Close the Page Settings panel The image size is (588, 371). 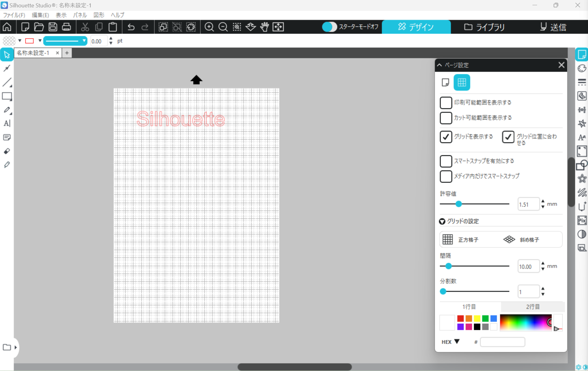click(561, 65)
